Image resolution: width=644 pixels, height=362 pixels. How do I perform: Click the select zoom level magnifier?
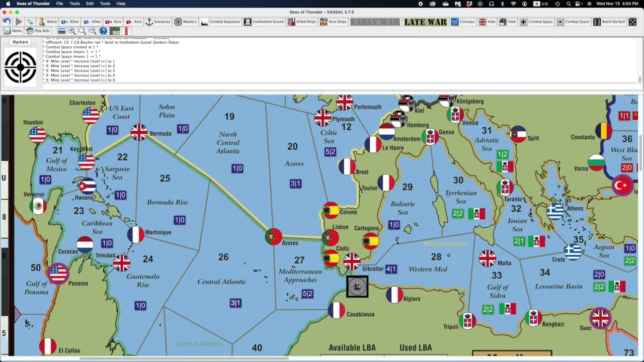(83, 31)
